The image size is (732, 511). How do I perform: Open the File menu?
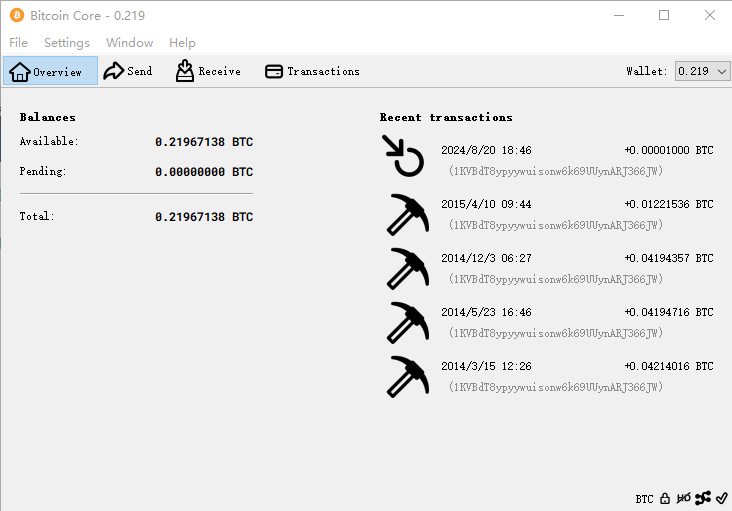coord(18,43)
